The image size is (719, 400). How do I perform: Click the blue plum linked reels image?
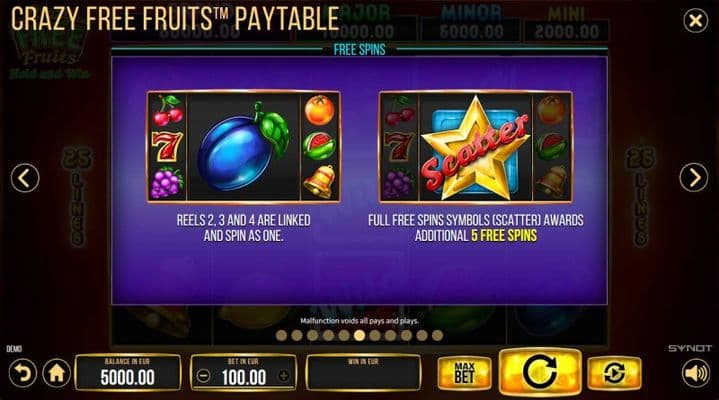243,147
